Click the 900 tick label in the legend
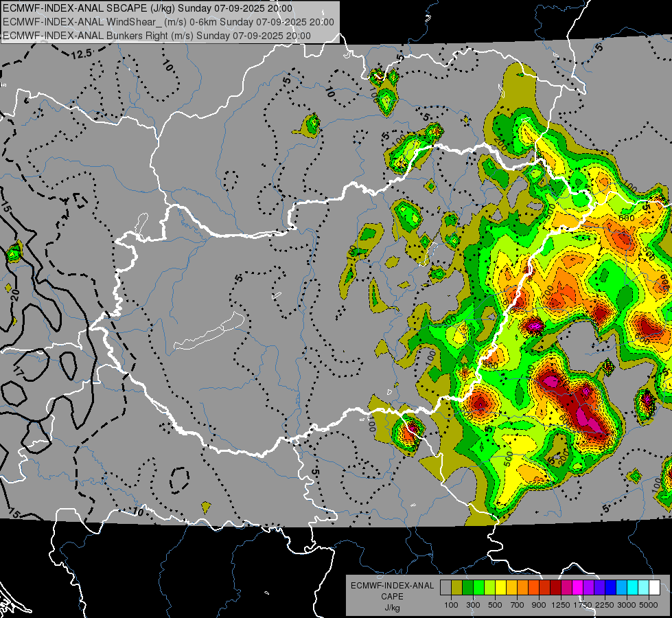Screen dimensions: 672x618 (x=539, y=605)
